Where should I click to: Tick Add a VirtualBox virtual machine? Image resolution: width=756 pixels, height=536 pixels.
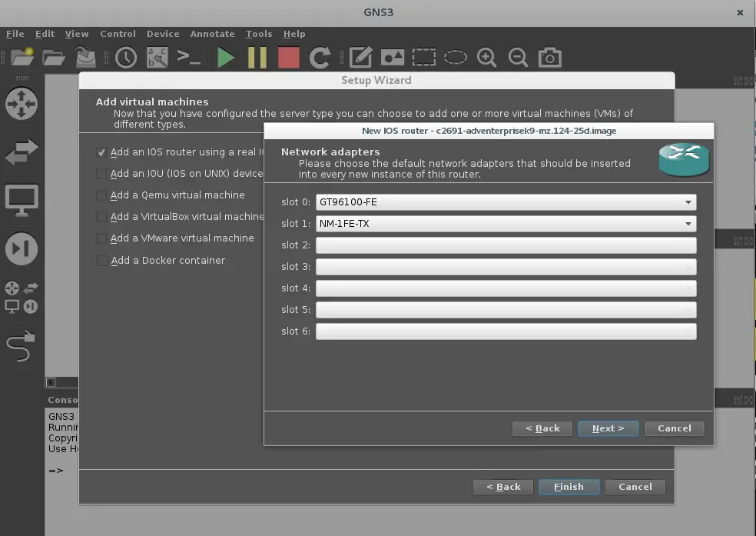(101, 217)
